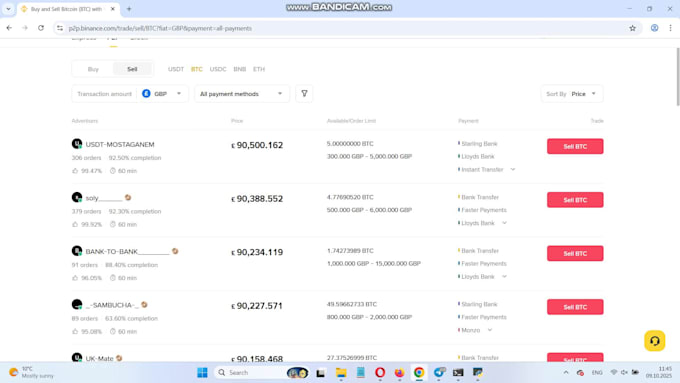
Task: Select the BTC crypto tab
Action: pyautogui.click(x=197, y=69)
